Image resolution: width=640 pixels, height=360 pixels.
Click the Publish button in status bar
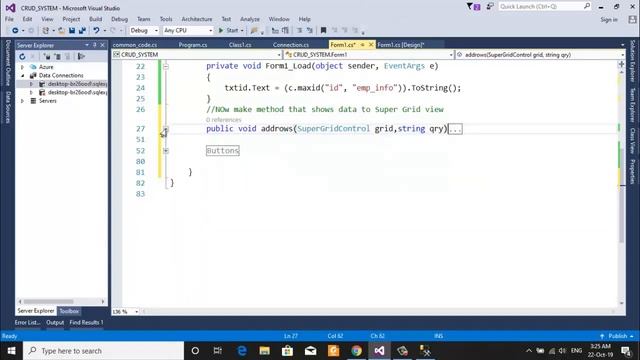618,336
